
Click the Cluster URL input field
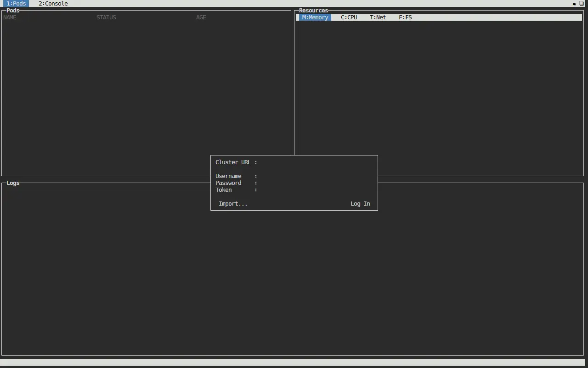tap(317, 162)
